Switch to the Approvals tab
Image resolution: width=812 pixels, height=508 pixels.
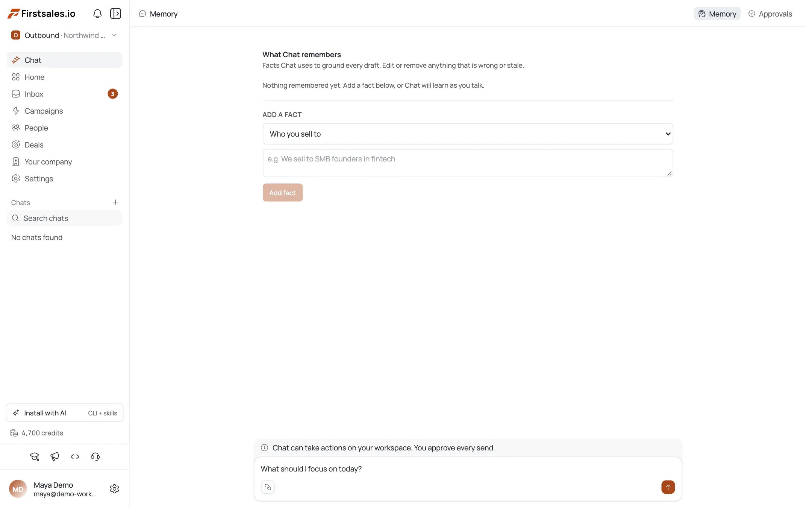pos(770,14)
